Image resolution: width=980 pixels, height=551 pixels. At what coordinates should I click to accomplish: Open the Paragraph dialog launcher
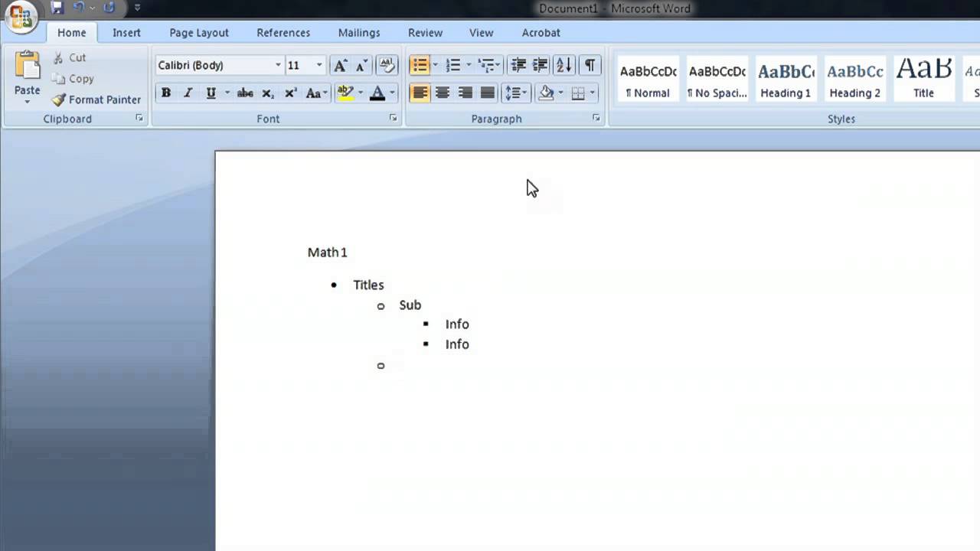coord(596,118)
